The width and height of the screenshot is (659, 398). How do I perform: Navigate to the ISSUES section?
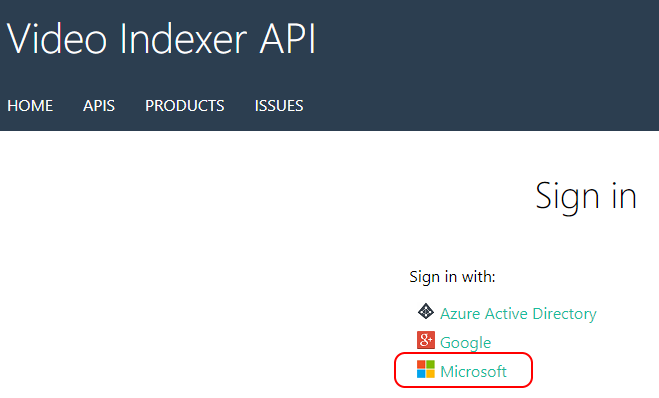pyautogui.click(x=279, y=105)
